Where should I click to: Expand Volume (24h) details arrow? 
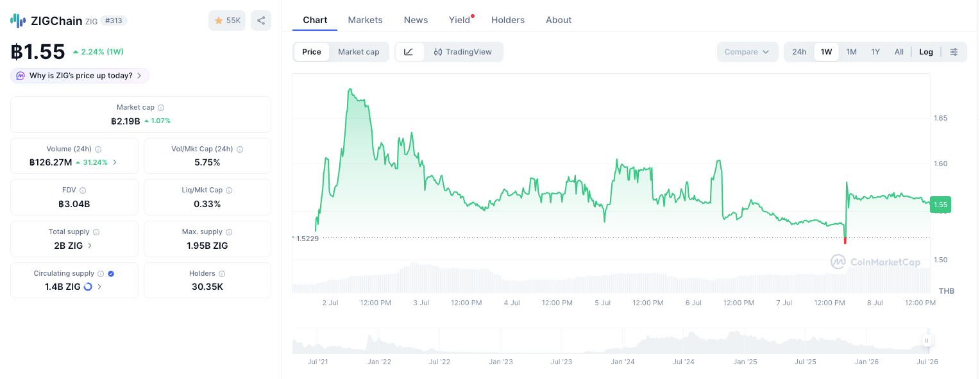click(115, 162)
